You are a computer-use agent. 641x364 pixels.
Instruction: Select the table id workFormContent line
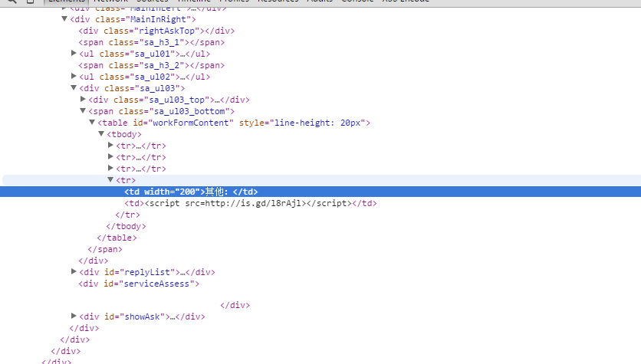(x=234, y=123)
